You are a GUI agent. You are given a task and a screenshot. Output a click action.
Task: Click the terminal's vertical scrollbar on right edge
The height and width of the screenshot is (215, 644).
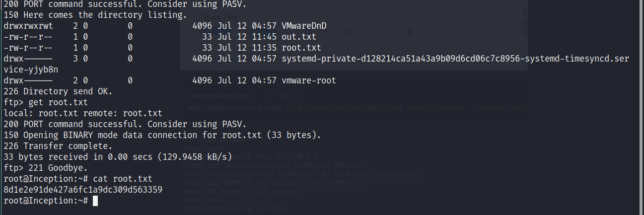click(x=641, y=107)
